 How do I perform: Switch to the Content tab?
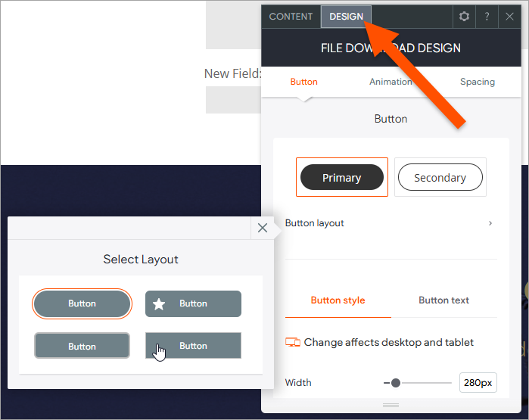[291, 17]
